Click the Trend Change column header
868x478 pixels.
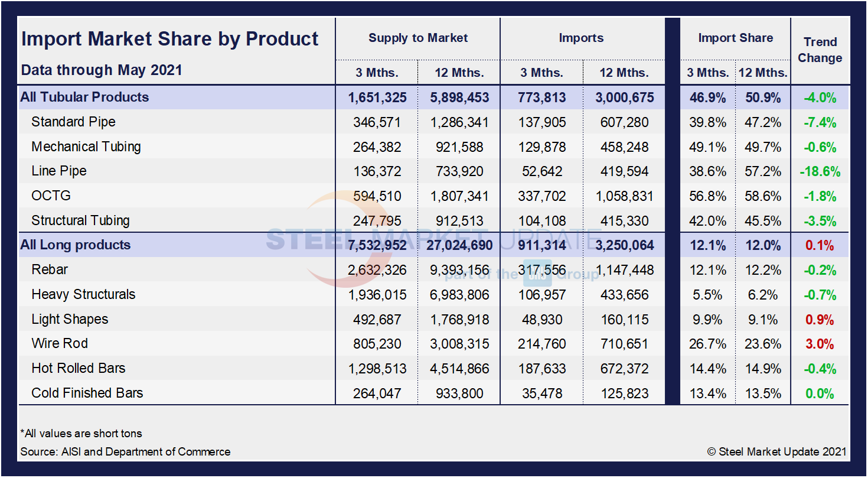pyautogui.click(x=820, y=50)
